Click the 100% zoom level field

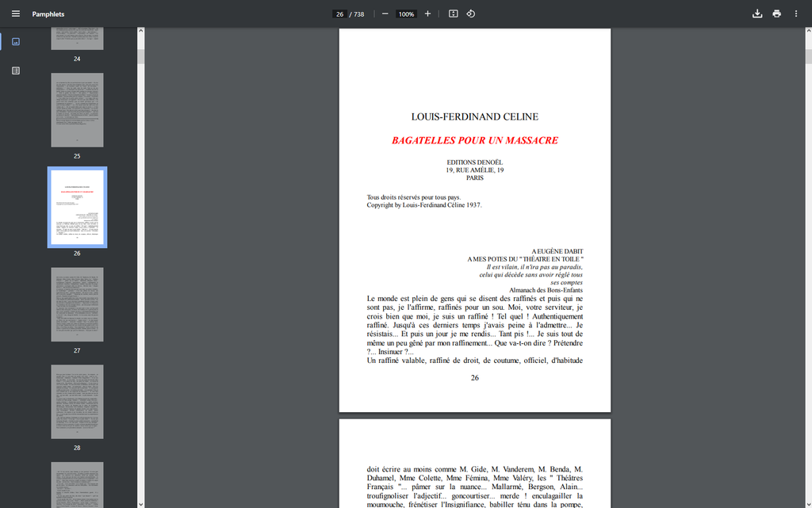(406, 14)
